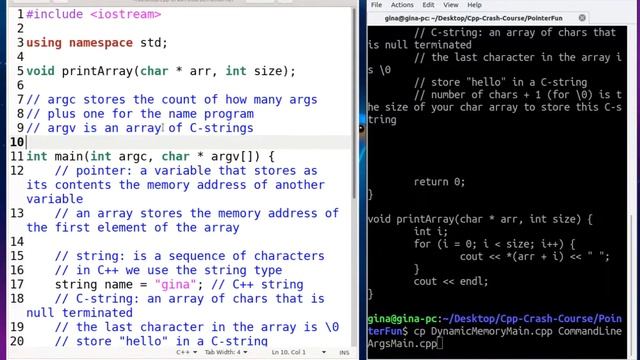
Task: Click "cout << endl;" in the terminal
Action: click(451, 281)
